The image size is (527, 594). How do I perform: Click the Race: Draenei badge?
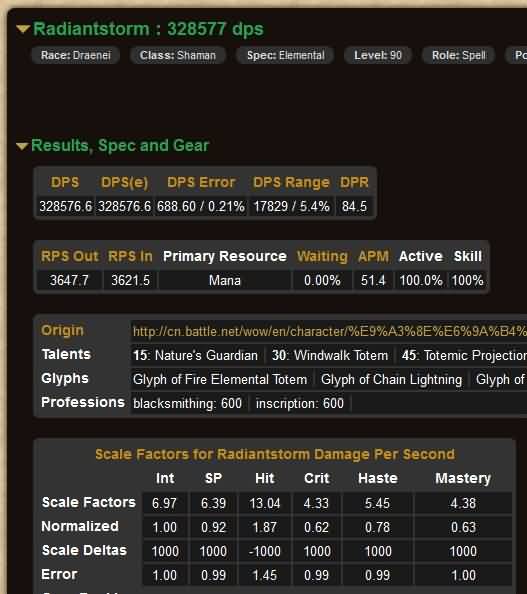tap(76, 55)
